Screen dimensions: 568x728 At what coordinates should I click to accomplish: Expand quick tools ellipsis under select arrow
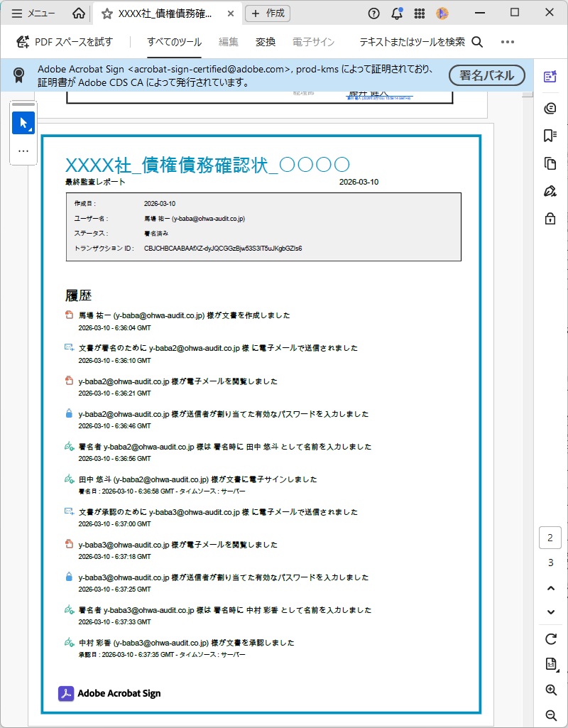pos(23,151)
